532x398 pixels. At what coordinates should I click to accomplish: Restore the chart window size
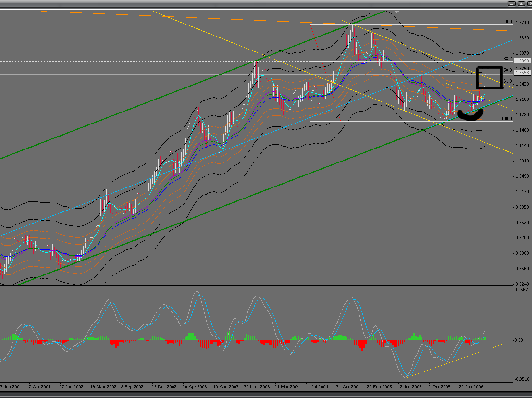click(x=522, y=3)
